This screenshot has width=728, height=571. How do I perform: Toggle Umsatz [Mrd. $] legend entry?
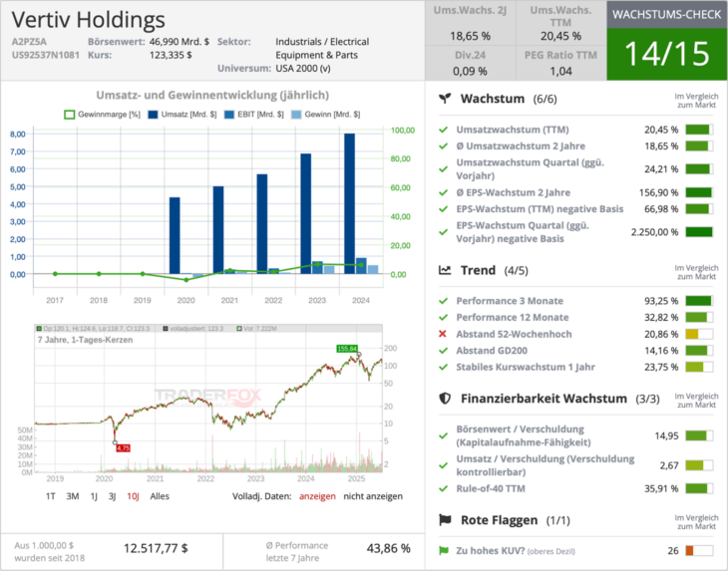tap(182, 115)
